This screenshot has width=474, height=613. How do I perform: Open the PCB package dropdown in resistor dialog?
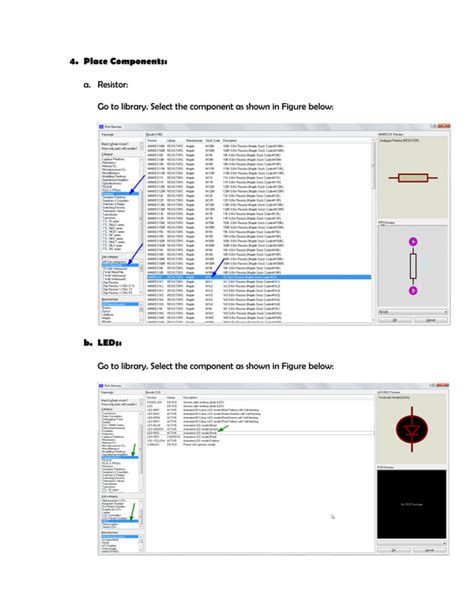[x=413, y=312]
